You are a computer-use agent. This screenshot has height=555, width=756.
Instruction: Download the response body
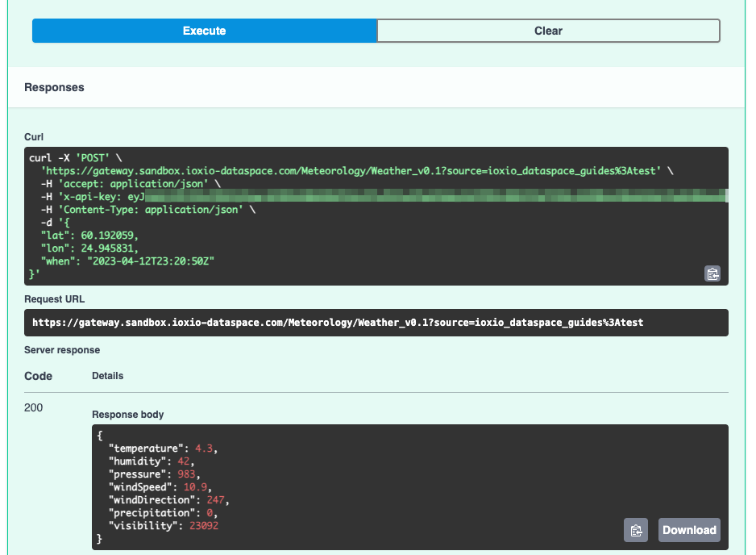(688, 530)
